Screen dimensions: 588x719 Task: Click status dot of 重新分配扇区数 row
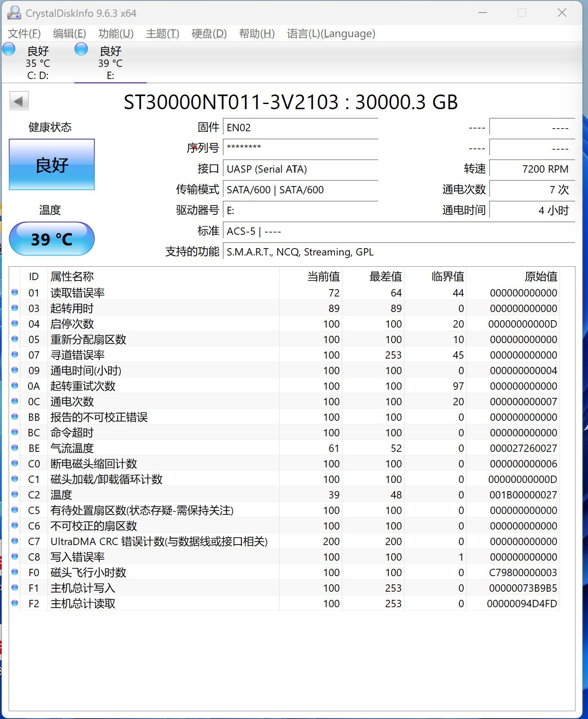15,339
